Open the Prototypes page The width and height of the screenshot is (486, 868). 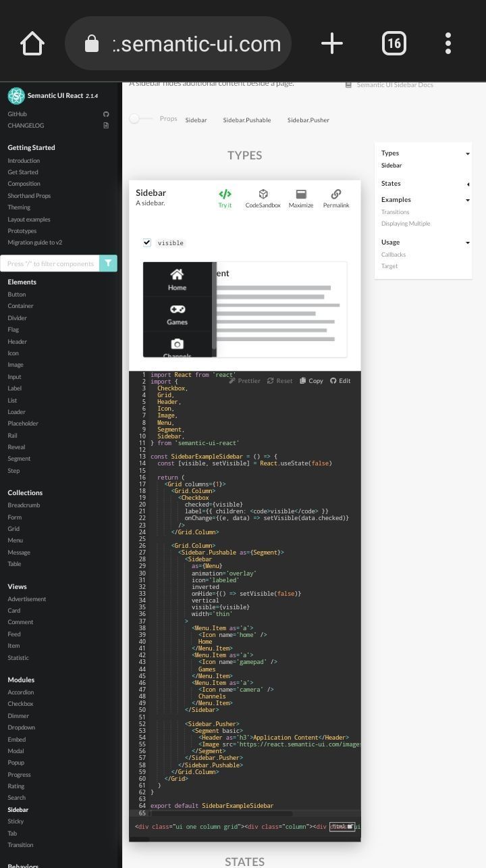coord(22,231)
